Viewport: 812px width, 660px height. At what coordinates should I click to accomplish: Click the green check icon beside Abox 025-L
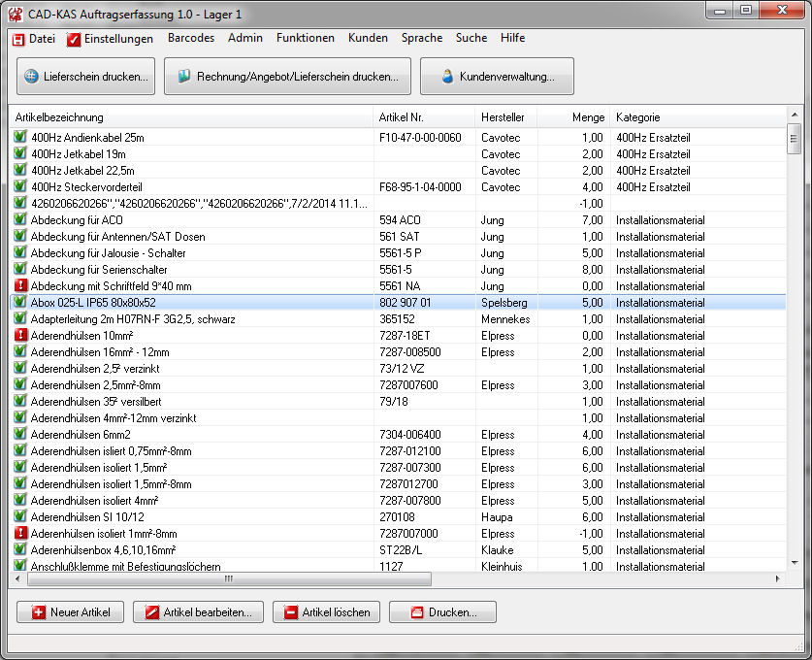(21, 302)
